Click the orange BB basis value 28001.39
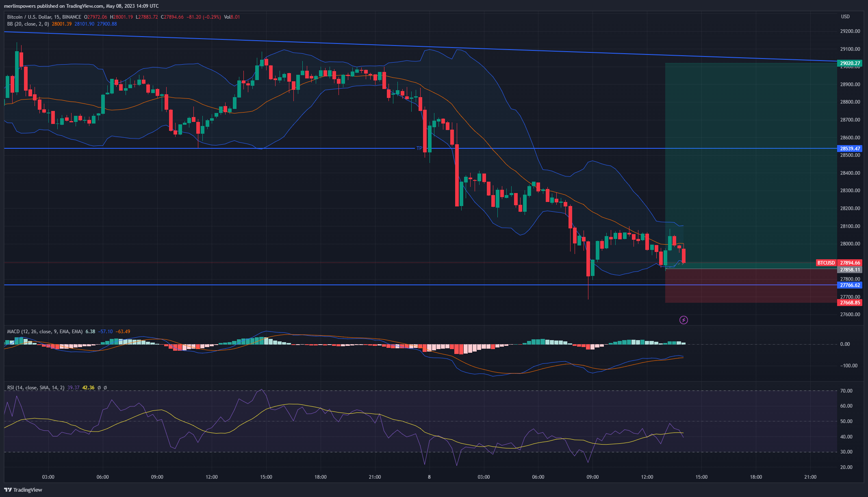 [x=62, y=24]
